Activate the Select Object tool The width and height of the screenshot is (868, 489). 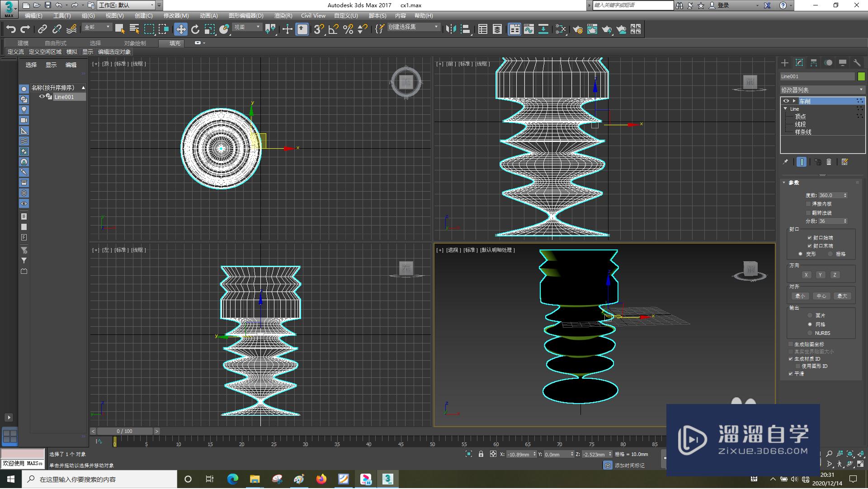120,29
